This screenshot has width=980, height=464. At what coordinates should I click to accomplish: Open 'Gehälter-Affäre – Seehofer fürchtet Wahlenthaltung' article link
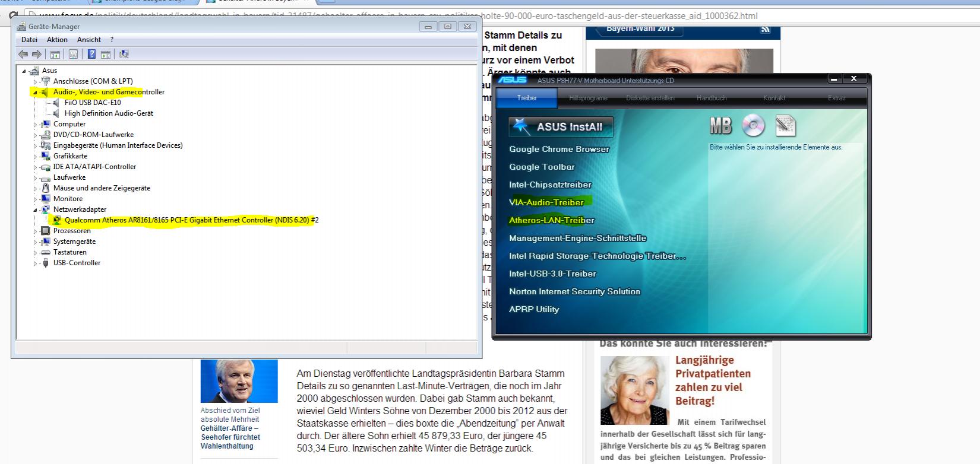pyautogui.click(x=230, y=437)
